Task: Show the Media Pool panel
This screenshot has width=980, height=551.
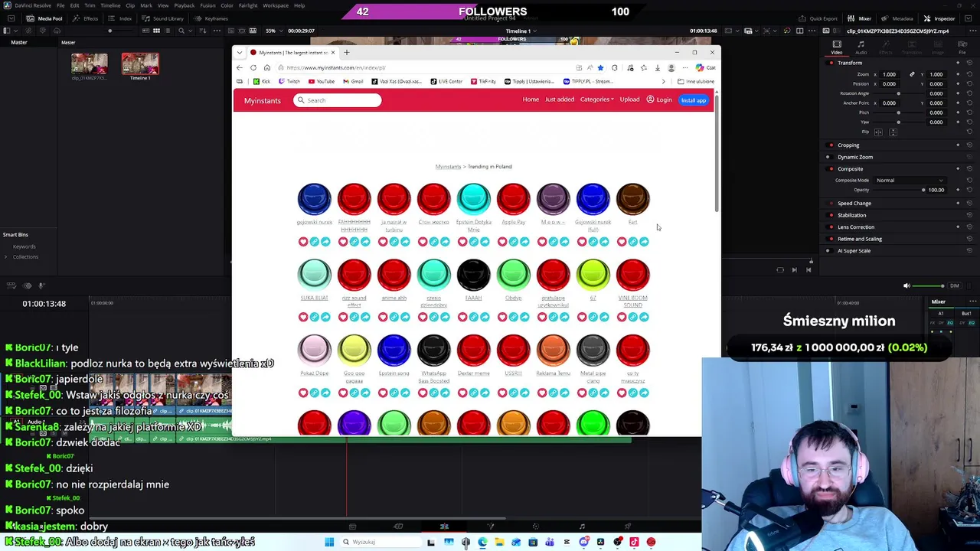Action: (45, 18)
